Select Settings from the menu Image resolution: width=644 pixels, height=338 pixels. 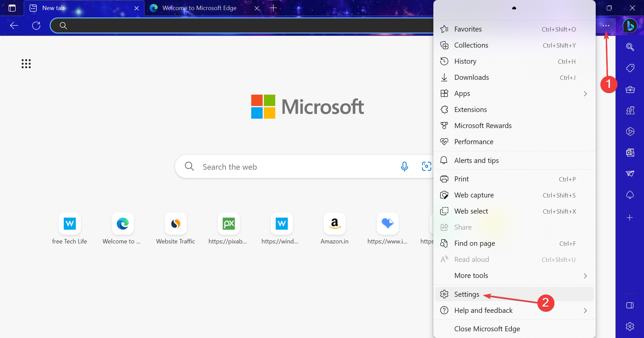coord(467,294)
